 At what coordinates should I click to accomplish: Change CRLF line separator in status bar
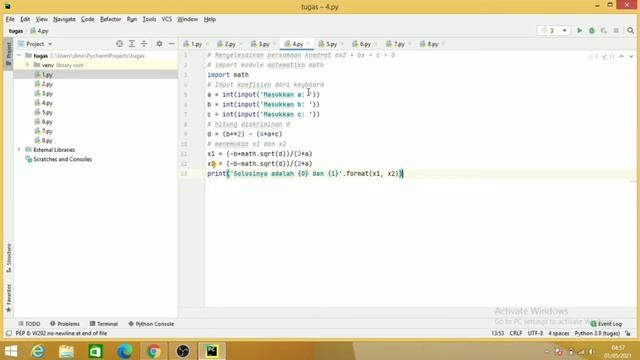(516, 333)
